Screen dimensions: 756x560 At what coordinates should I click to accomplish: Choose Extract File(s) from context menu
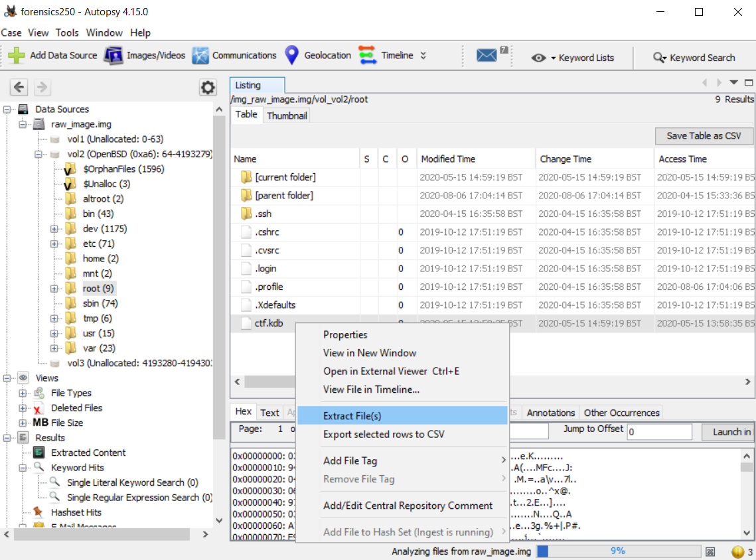403,416
